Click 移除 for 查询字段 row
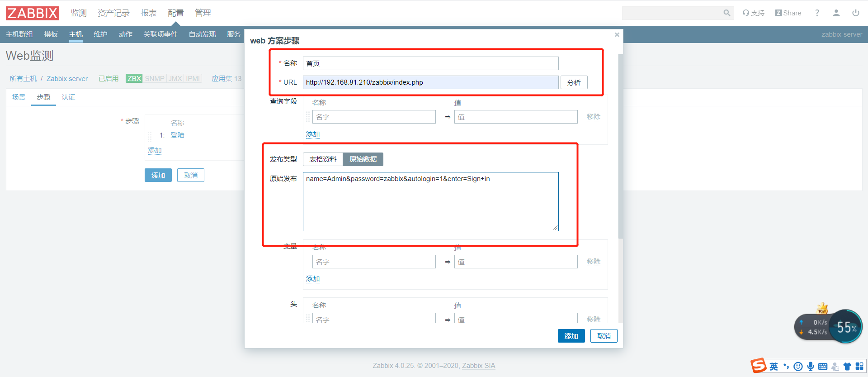 594,117
